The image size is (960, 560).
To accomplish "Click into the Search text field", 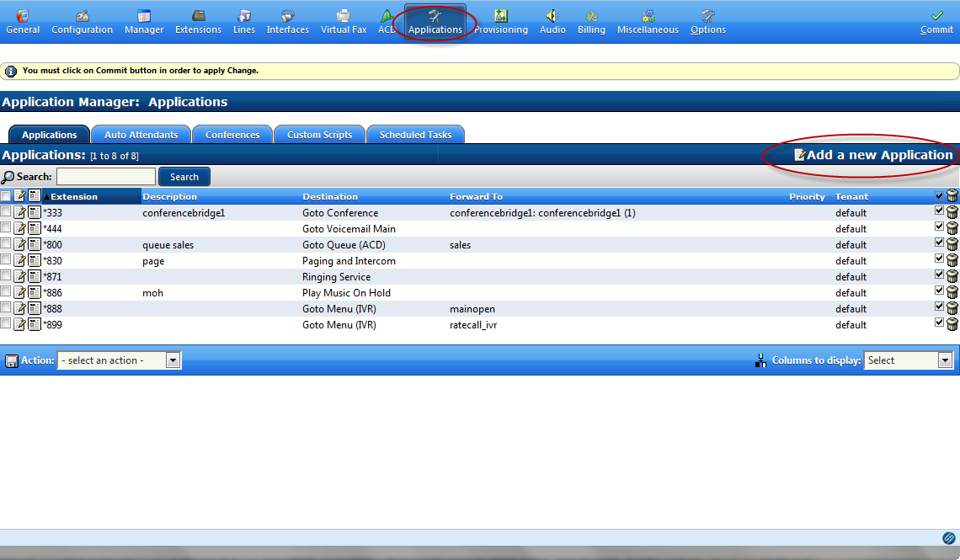I will (x=106, y=177).
